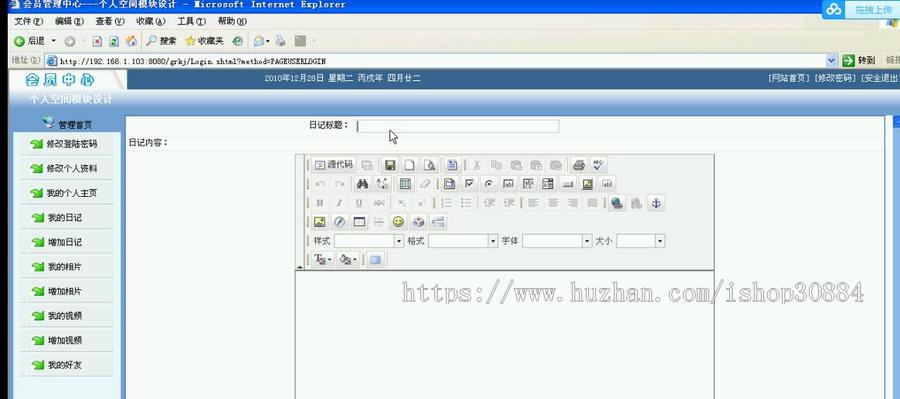Insert a hidden field form element
The height and width of the screenshot is (399, 900).
tap(607, 184)
